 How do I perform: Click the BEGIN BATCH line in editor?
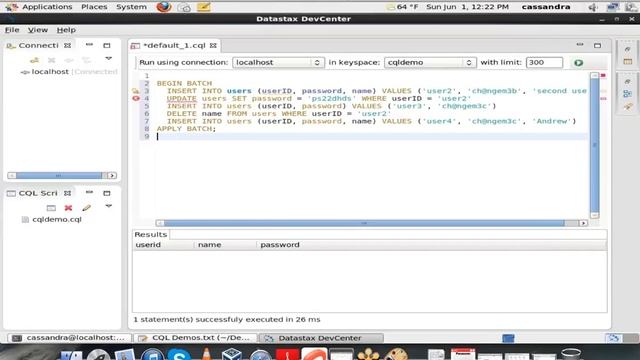click(x=184, y=83)
